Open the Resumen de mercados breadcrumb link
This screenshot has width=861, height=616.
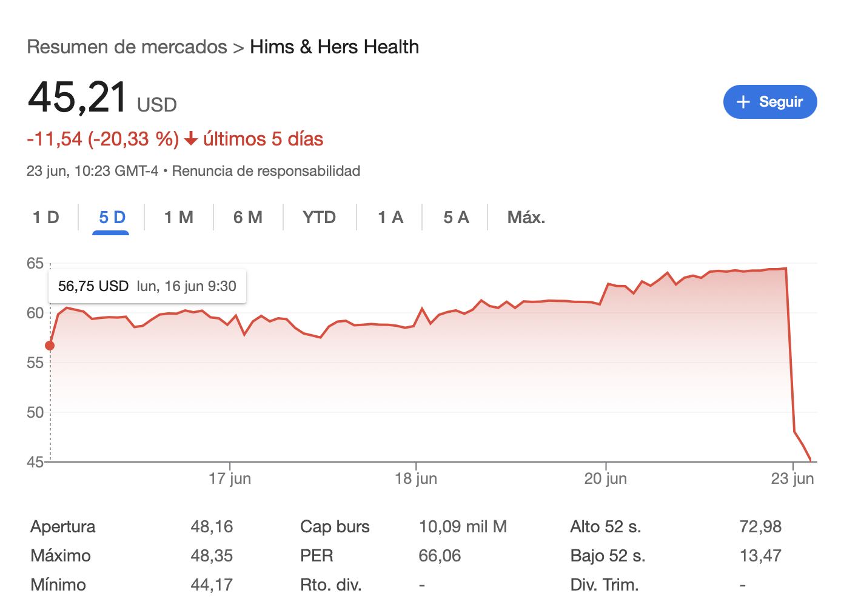pyautogui.click(x=127, y=47)
